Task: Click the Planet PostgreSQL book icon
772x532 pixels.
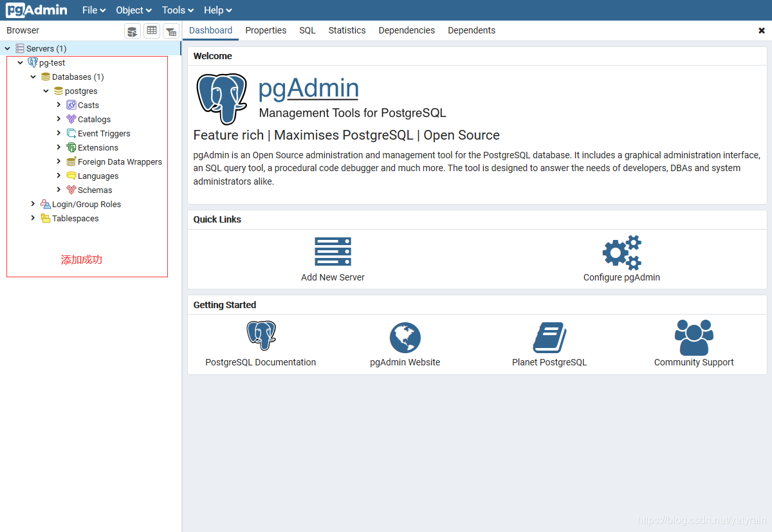Action: (x=549, y=338)
